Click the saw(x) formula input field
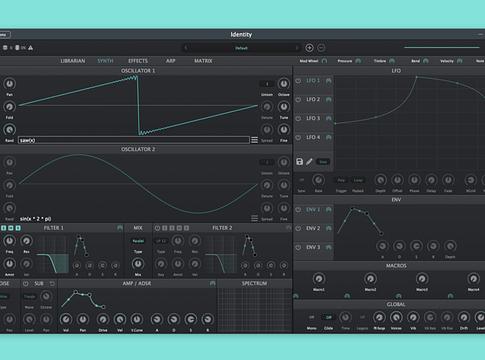 click(134, 140)
